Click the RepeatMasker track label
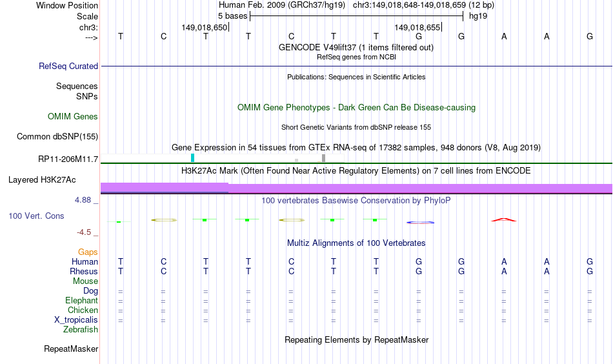The height and width of the screenshot is (364, 613). (x=71, y=349)
